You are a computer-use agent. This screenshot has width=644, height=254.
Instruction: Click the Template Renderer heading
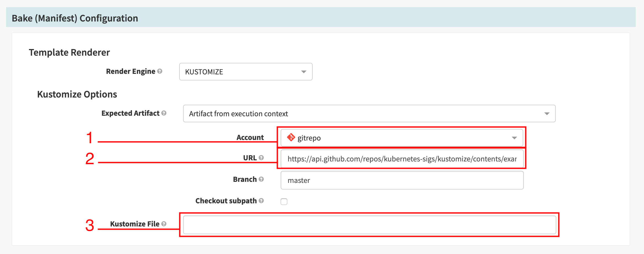click(x=69, y=52)
